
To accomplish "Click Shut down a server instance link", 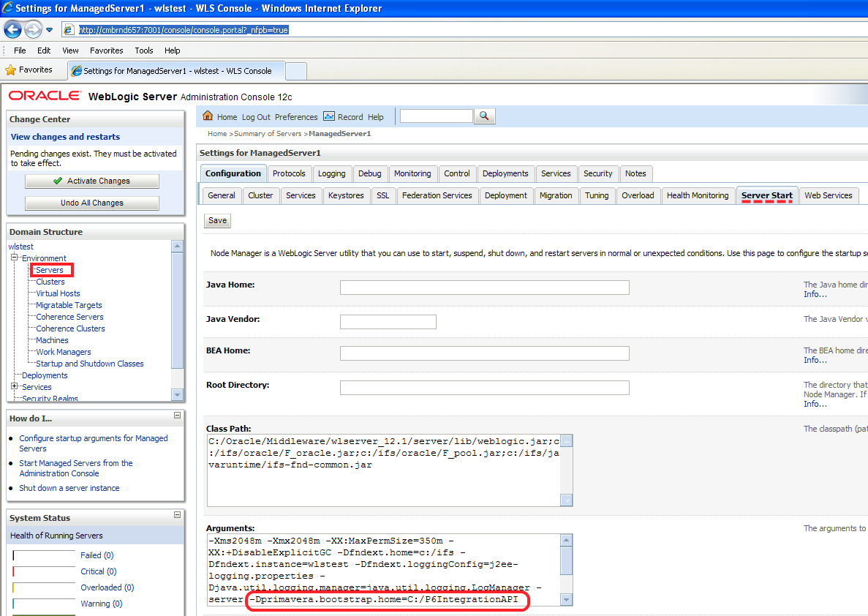I will click(x=69, y=488).
